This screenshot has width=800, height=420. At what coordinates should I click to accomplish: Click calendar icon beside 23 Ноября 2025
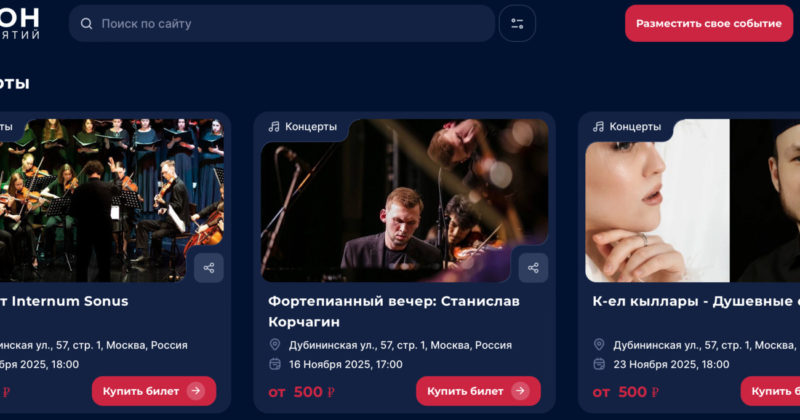[x=599, y=364]
